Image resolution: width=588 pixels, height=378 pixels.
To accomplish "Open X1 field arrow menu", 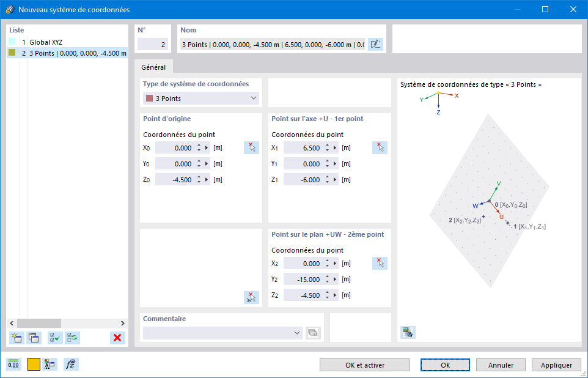I will coord(335,148).
